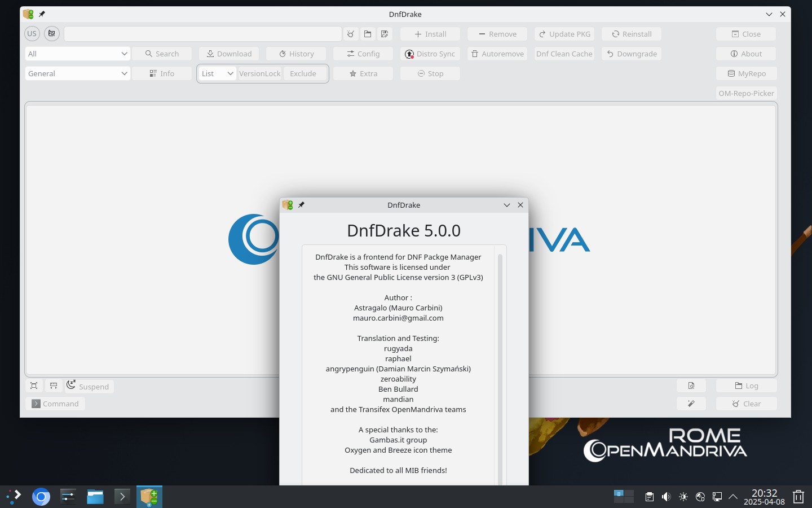Expand the All filter dropdown
Image resolution: width=812 pixels, height=508 pixels.
tap(78, 54)
